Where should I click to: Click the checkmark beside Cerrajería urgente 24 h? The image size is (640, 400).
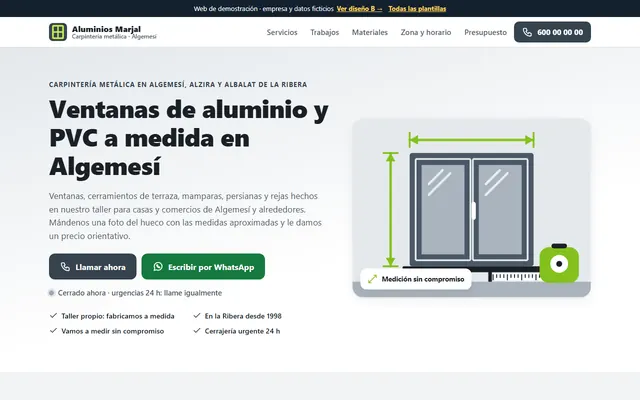point(197,331)
